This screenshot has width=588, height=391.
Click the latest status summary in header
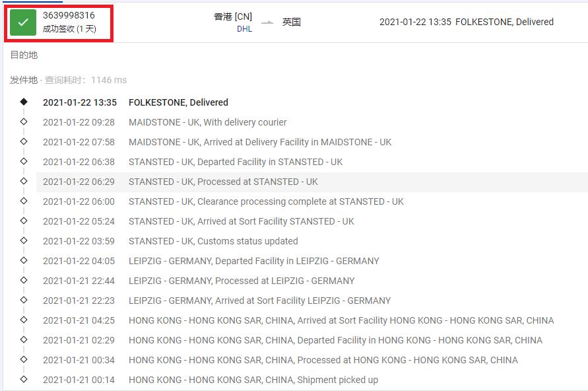coord(466,22)
